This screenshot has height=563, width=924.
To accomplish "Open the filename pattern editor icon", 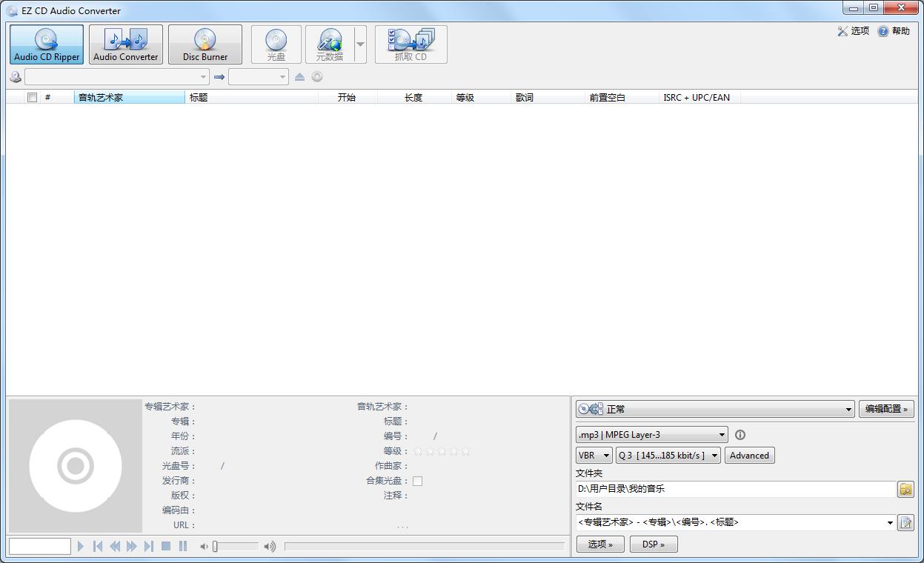I will point(905,522).
